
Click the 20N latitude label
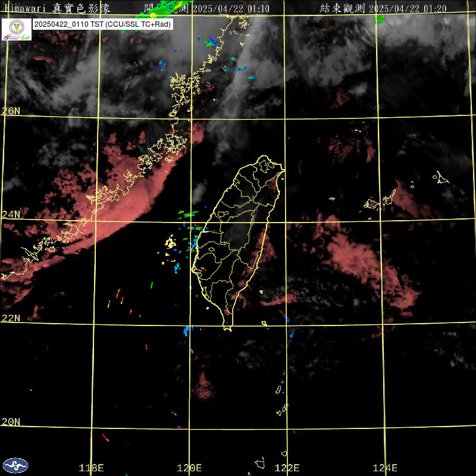pyautogui.click(x=11, y=422)
